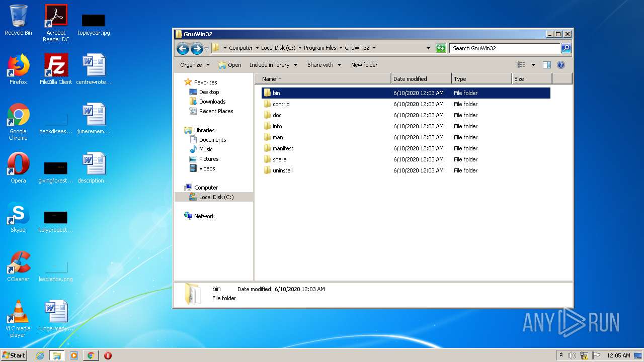Select the bin folder
644x362 pixels.
tap(406, 93)
